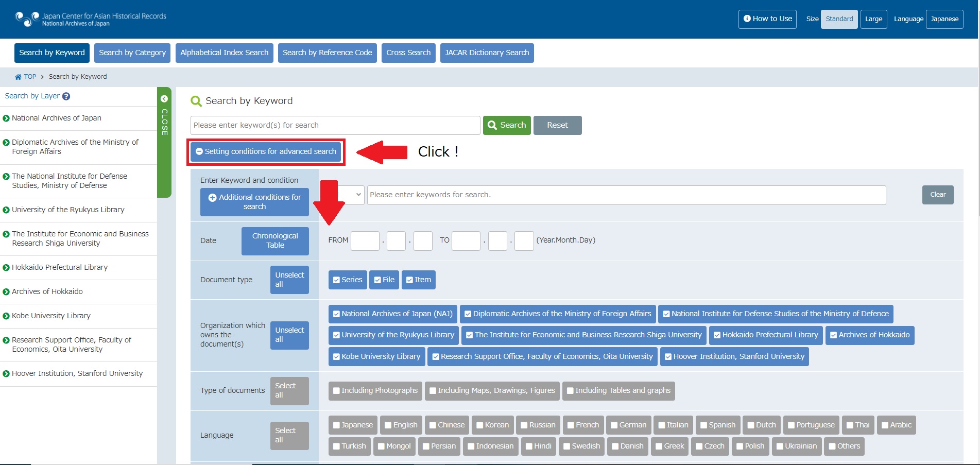Open the Search by Keyword tab
Screen dimensions: 980x465
[52, 53]
